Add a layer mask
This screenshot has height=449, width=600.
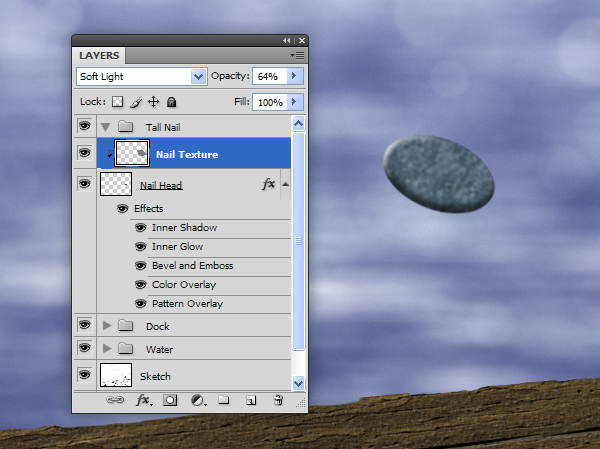coord(170,400)
